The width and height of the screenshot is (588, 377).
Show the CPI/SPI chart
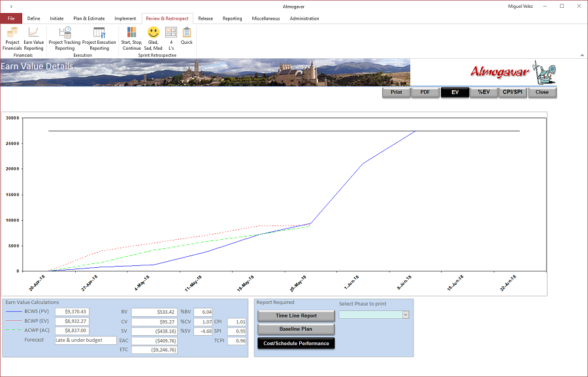[x=513, y=92]
